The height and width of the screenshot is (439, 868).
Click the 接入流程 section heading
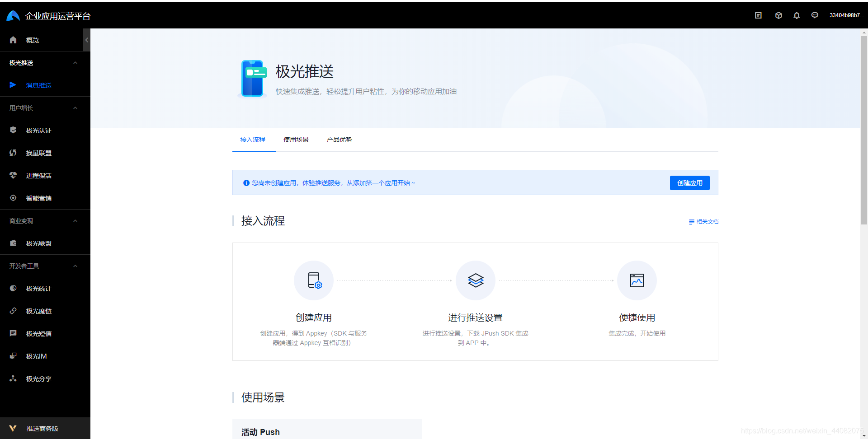[x=263, y=221]
